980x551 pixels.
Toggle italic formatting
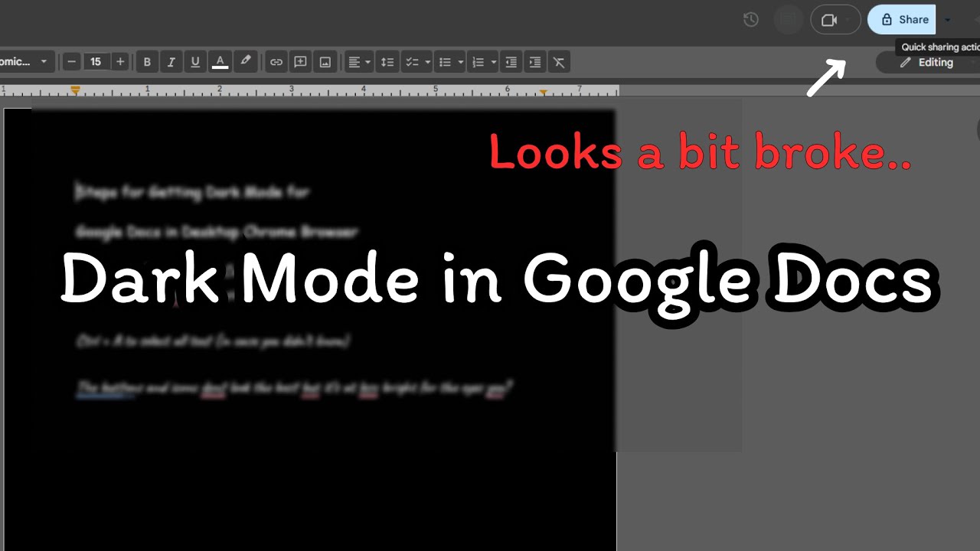coord(171,62)
